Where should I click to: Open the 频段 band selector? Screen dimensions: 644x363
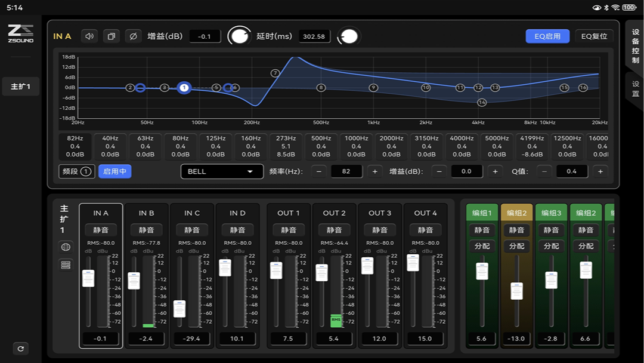(x=77, y=171)
